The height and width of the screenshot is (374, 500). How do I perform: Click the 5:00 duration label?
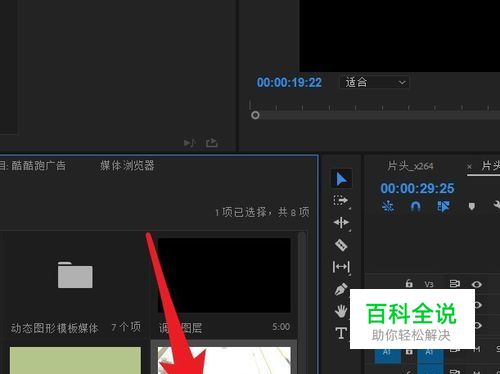[281, 327]
